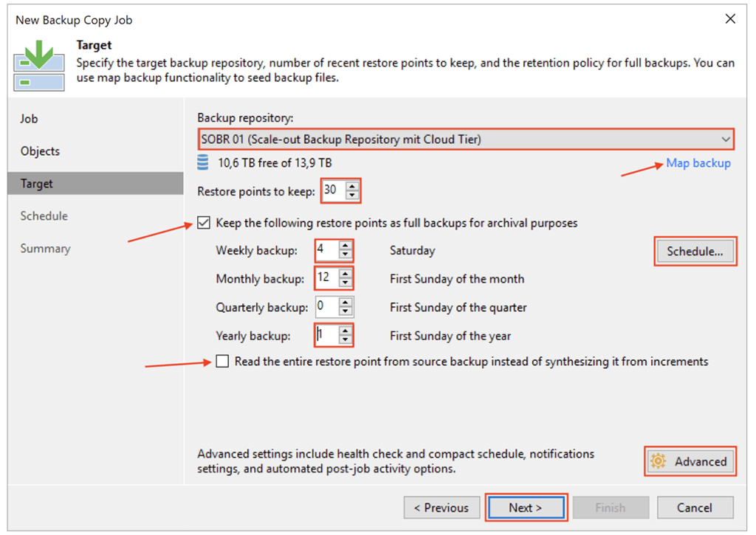756x535 pixels.
Task: Click 'First Sunday of the year' text
Action: 450,336
